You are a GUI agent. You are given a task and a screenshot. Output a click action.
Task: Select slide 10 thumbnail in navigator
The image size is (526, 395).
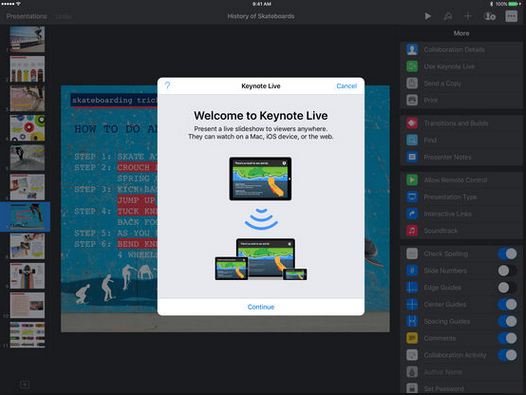pos(27,305)
